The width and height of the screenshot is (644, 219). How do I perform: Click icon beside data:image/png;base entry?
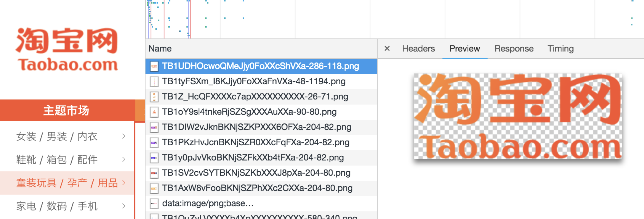point(154,204)
